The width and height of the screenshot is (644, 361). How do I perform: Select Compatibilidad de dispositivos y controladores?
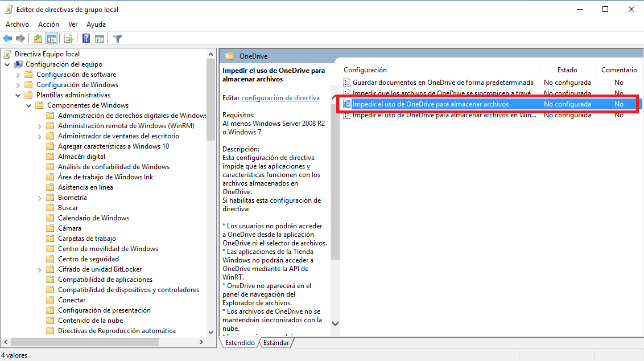point(129,290)
